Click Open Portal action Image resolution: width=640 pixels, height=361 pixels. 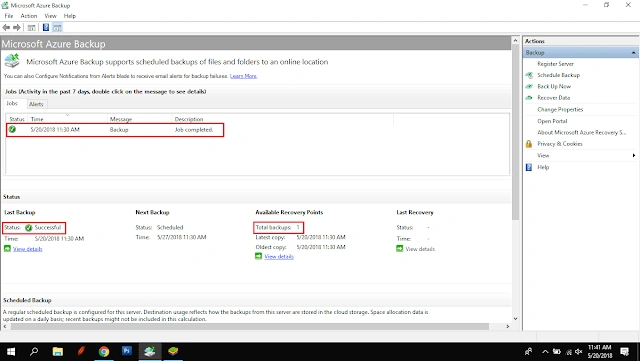552,121
